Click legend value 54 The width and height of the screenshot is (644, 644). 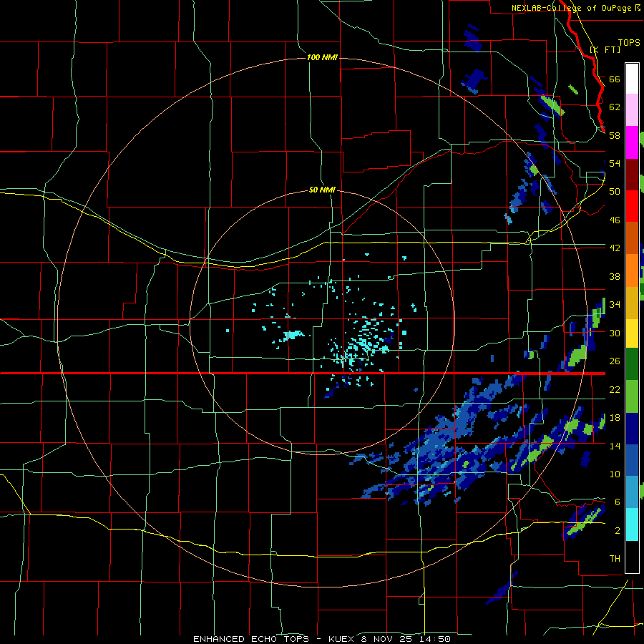615,164
